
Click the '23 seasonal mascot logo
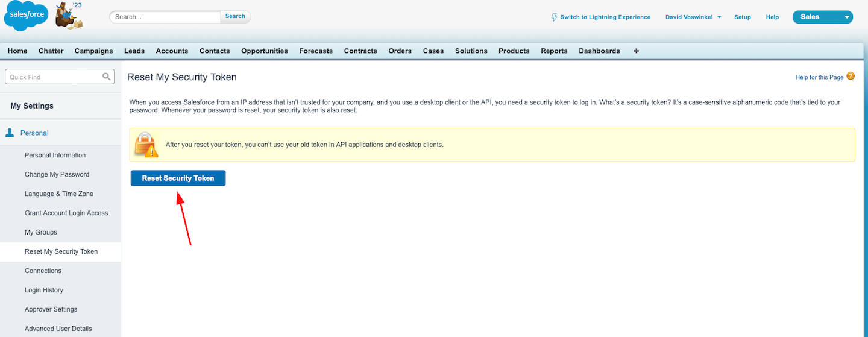point(70,15)
